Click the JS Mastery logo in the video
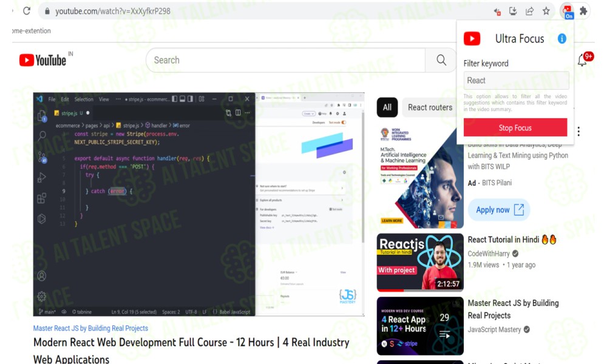 tap(348, 296)
